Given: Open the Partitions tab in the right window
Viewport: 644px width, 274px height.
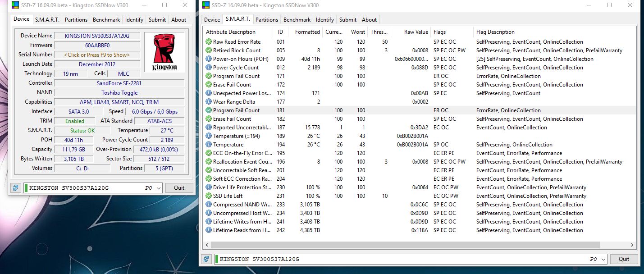Looking at the screenshot, I should point(267,20).
